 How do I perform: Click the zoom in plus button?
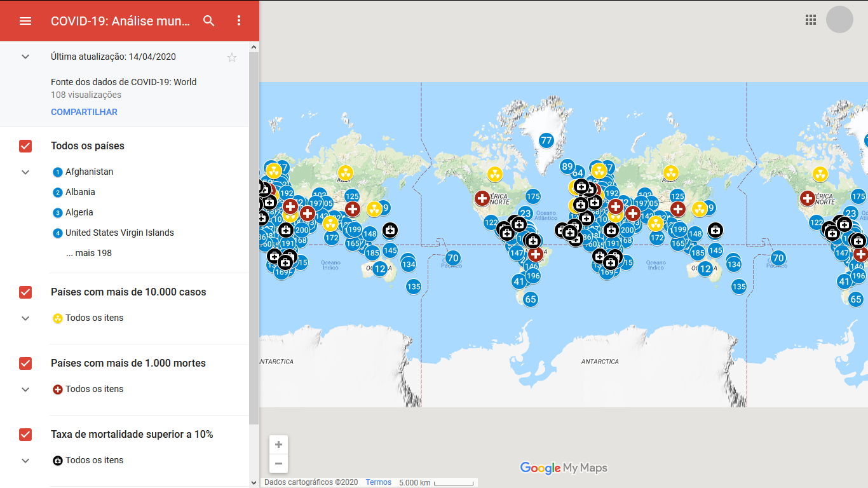(278, 445)
